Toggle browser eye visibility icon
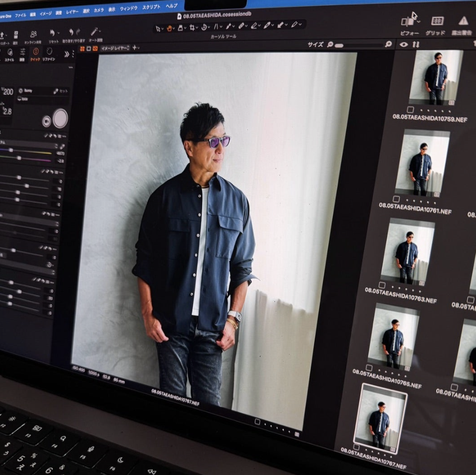Screen dimensions: 476x475 click(403, 45)
